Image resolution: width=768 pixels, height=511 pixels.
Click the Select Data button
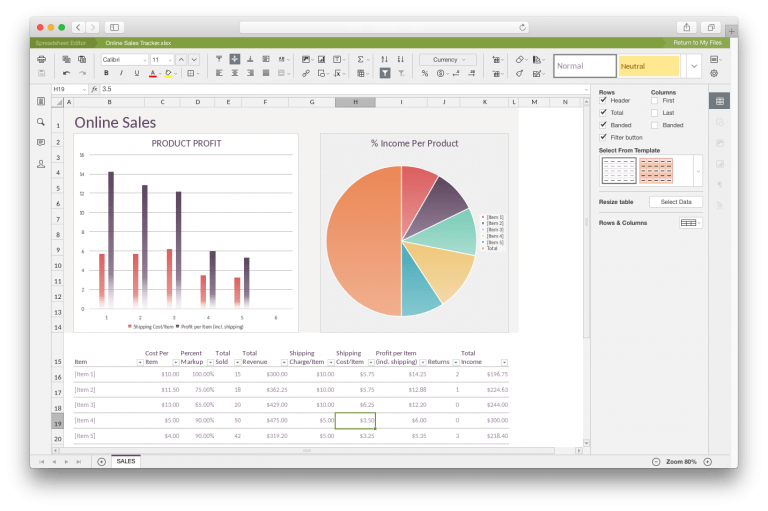pos(676,202)
